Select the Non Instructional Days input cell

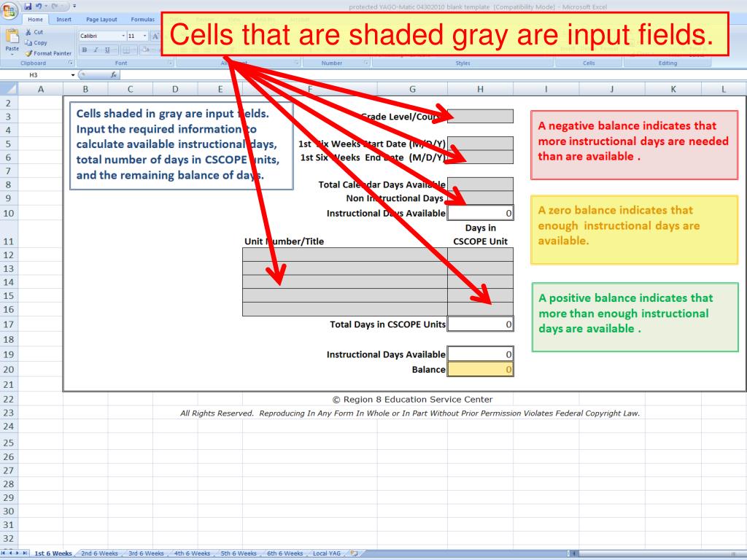(x=480, y=198)
